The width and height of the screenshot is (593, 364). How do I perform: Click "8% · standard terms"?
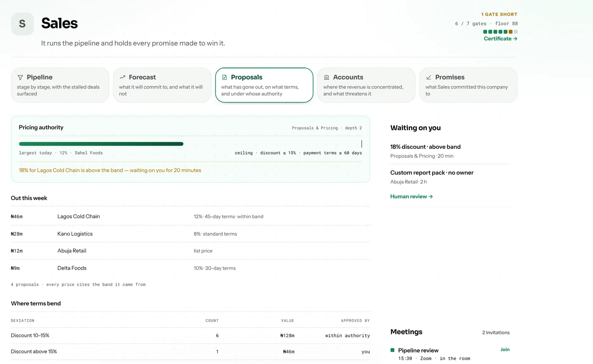click(216, 234)
